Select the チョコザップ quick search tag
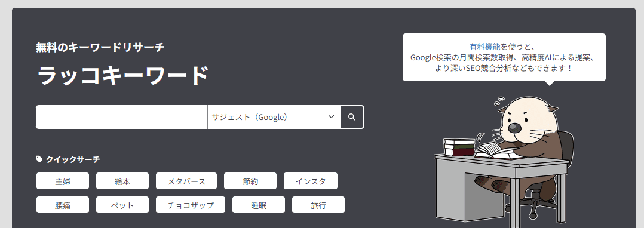This screenshot has width=644, height=228. pyautogui.click(x=191, y=205)
